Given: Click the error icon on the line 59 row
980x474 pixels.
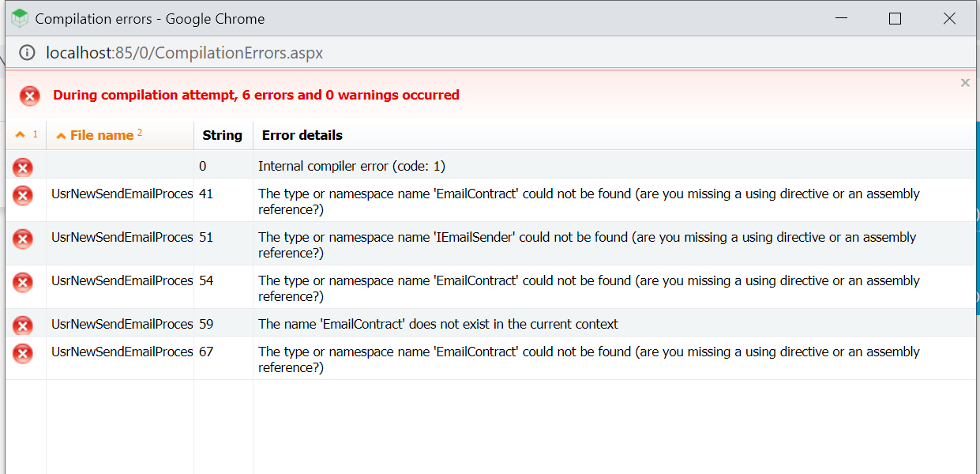Looking at the screenshot, I should [x=23, y=325].
